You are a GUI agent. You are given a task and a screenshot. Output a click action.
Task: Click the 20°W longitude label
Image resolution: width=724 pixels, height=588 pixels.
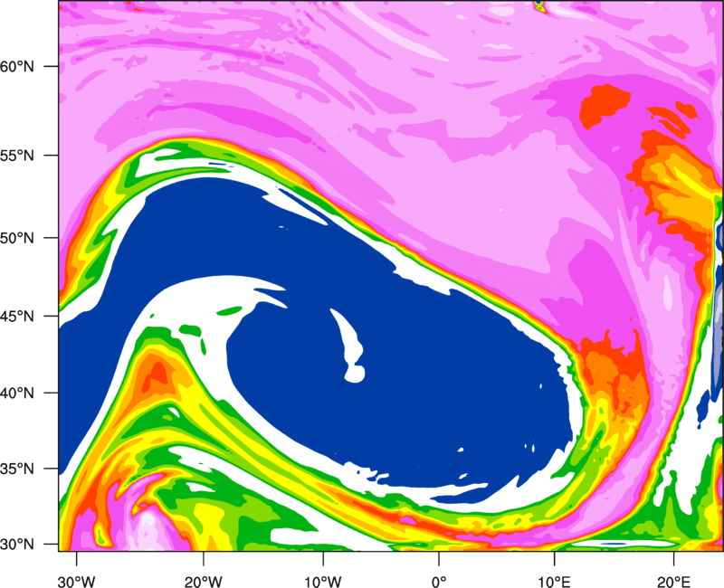tap(204, 582)
